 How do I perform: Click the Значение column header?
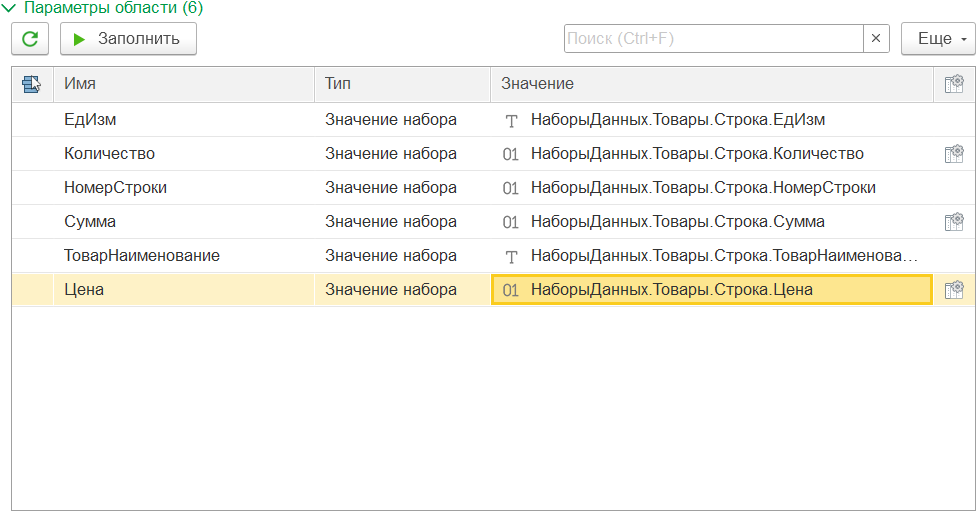click(712, 83)
